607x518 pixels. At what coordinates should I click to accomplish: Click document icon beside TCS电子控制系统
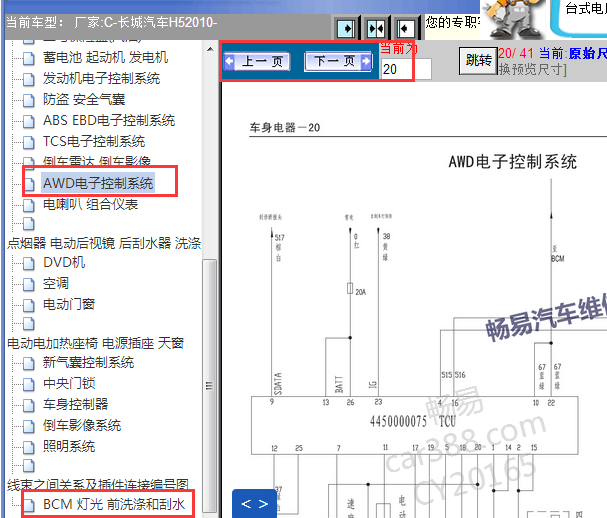point(29,142)
